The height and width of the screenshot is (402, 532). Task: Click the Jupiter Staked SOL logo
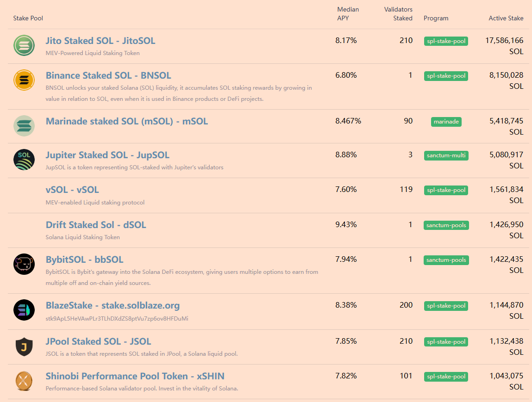tap(24, 160)
